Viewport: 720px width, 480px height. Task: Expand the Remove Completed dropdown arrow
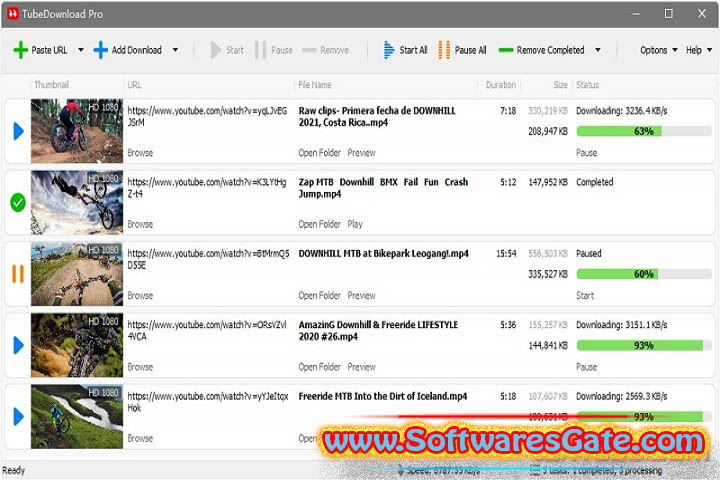[598, 50]
